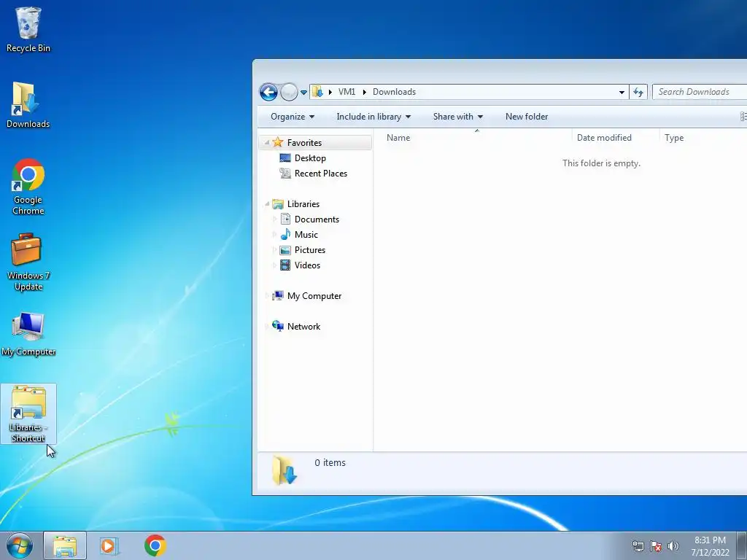Select the Music library
747x560 pixels.
click(x=306, y=234)
